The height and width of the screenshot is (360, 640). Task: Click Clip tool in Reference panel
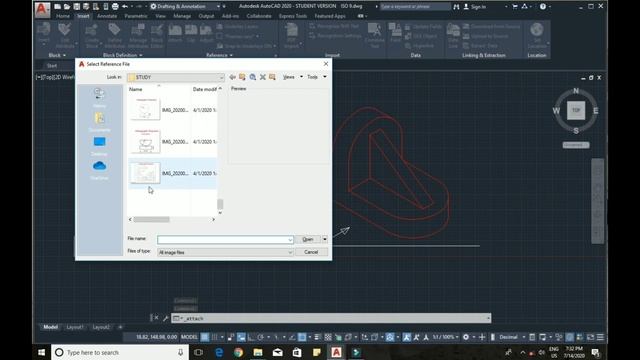click(x=191, y=33)
